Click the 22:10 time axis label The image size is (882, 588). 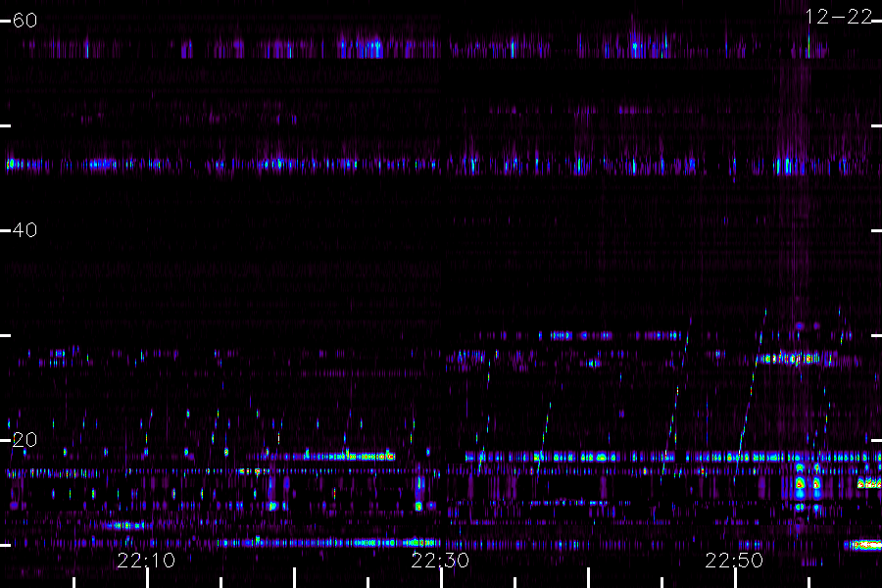pos(146,561)
